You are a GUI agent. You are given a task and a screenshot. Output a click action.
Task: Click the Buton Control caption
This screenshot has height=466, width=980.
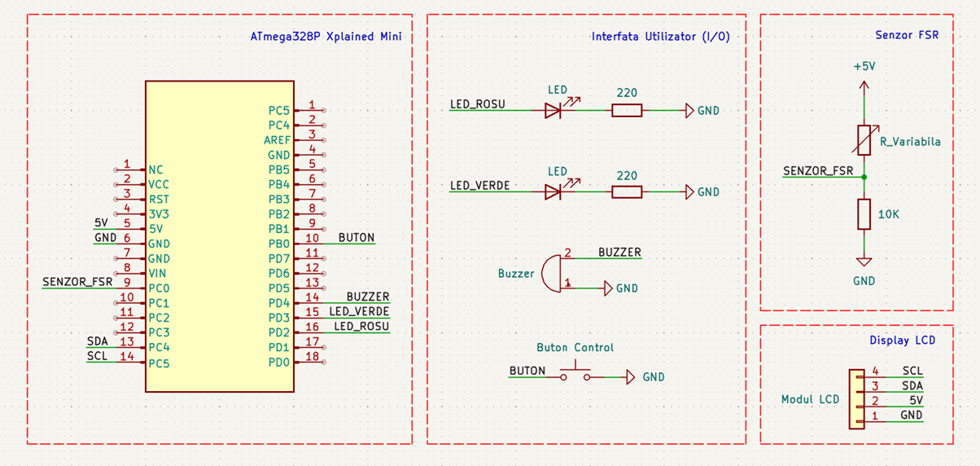[575, 347]
